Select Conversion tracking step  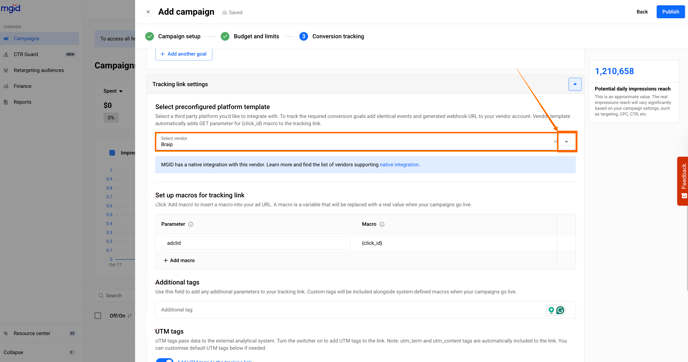(x=332, y=36)
